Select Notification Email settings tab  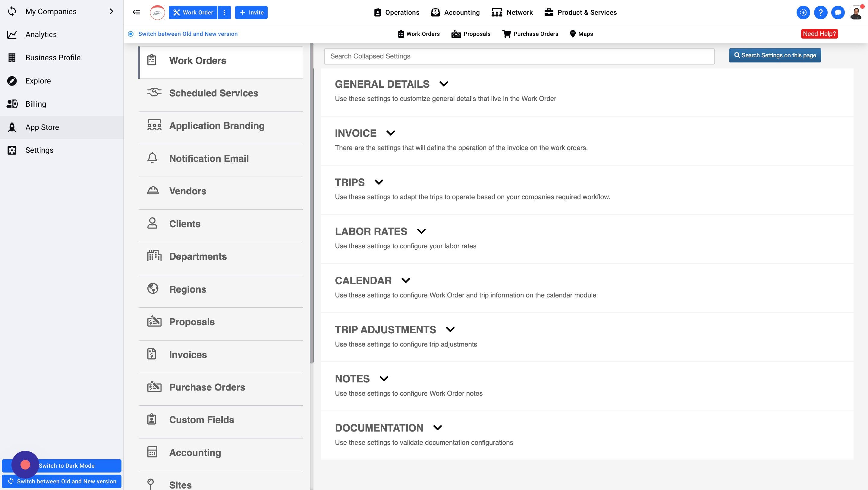(209, 159)
